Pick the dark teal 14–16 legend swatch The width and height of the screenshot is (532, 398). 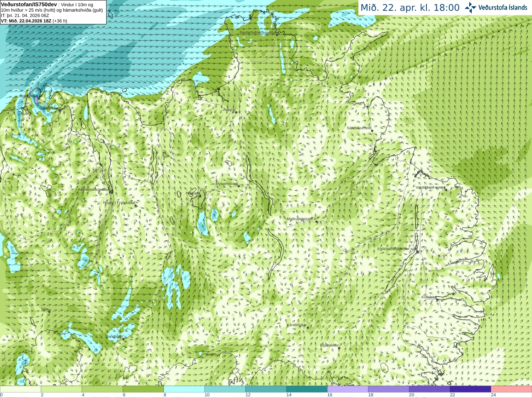[x=307, y=389]
